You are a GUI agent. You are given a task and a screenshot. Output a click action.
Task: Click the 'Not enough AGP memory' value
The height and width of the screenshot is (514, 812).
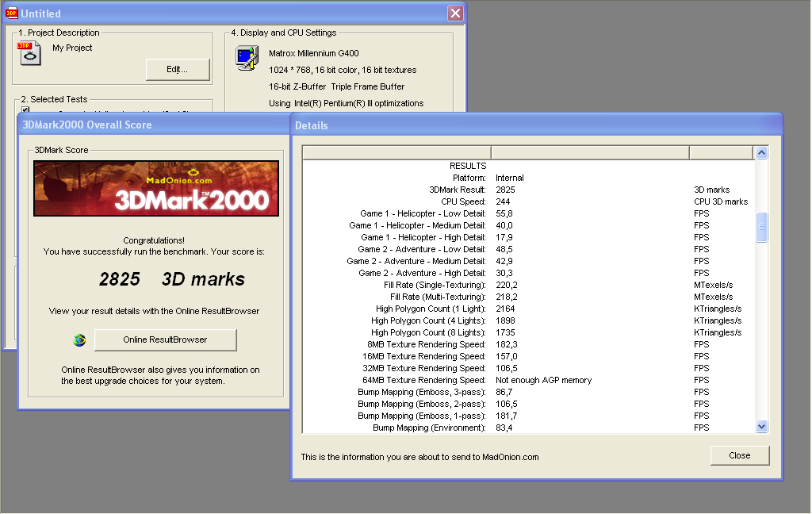tap(544, 380)
